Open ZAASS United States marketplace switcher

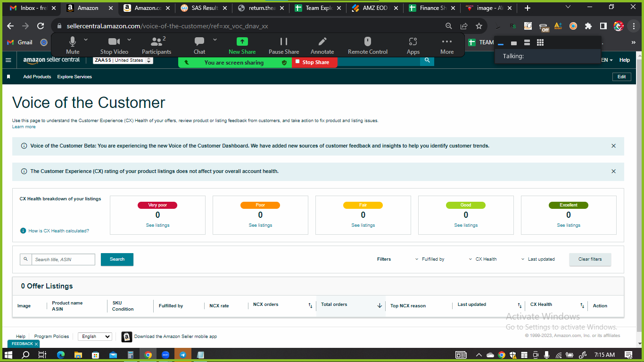pos(123,60)
